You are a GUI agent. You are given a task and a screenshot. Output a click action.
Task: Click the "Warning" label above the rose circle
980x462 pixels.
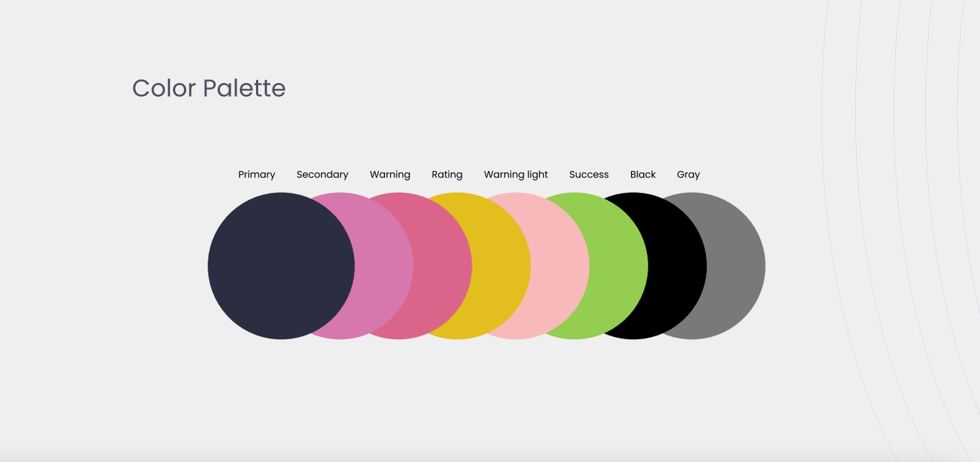click(x=390, y=175)
